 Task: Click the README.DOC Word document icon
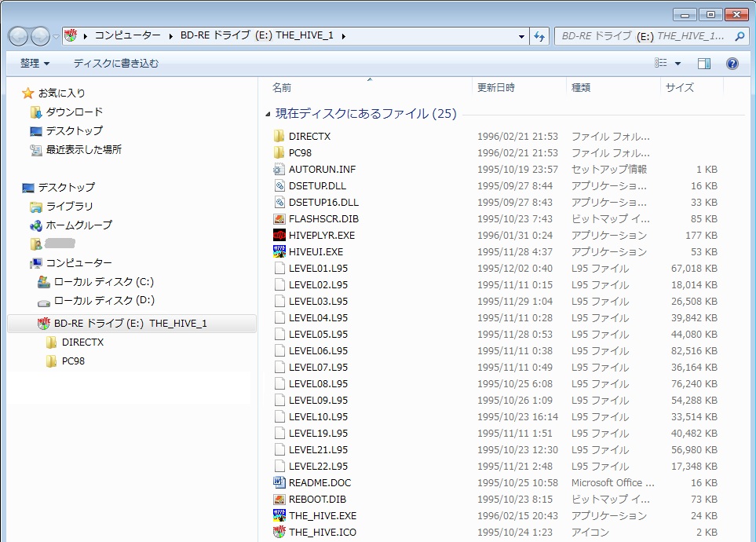click(279, 482)
